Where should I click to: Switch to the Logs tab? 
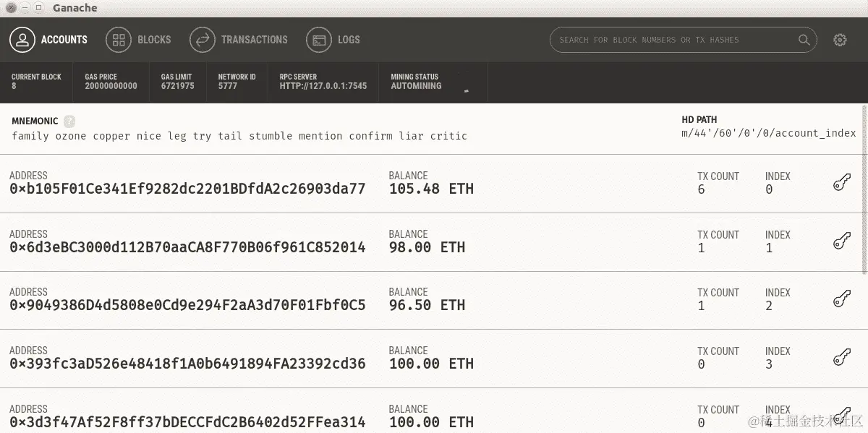333,40
